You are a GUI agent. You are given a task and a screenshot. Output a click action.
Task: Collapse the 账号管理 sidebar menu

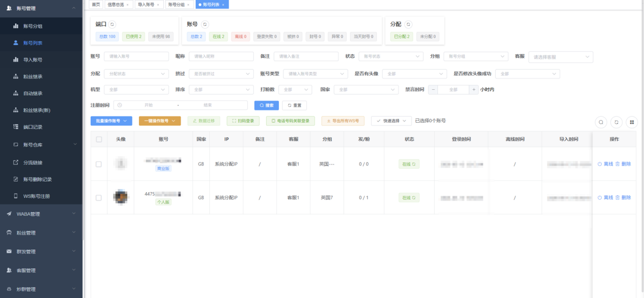point(41,8)
